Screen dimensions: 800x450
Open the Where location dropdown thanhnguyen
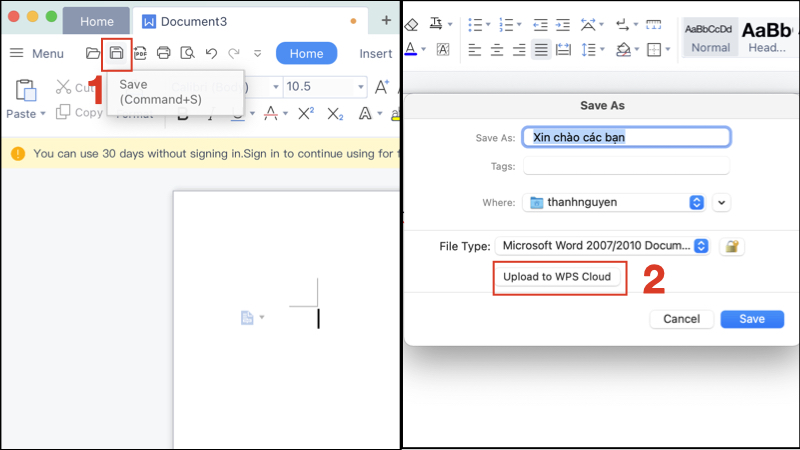point(614,203)
